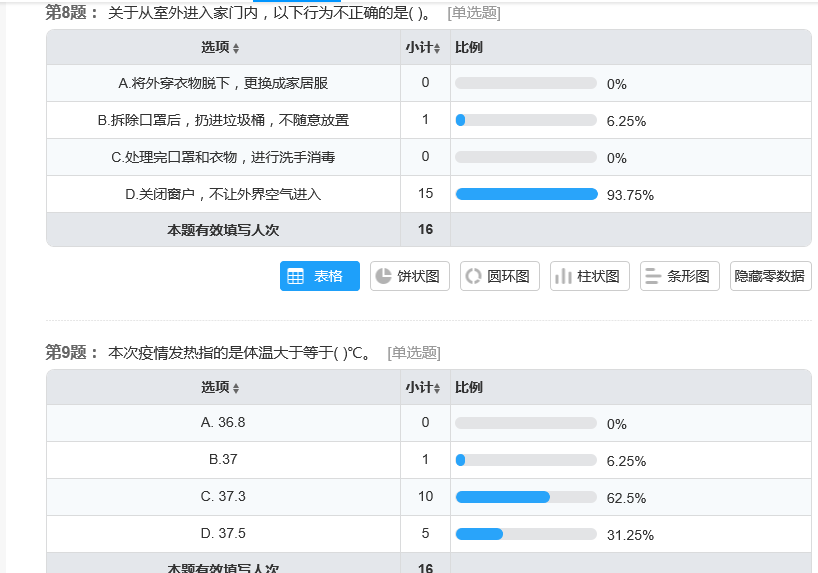Click the 31.25% bar for D. 37.5
818x573 pixels.
click(x=526, y=534)
